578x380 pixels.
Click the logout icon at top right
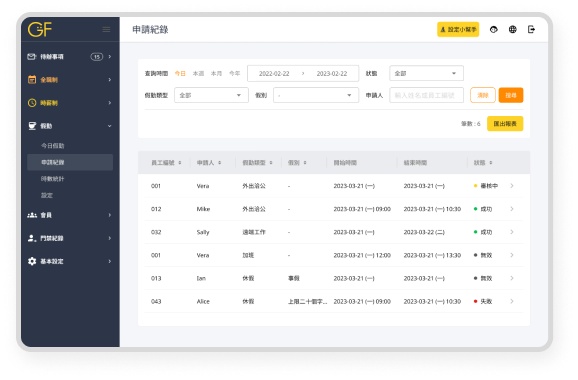(x=531, y=29)
